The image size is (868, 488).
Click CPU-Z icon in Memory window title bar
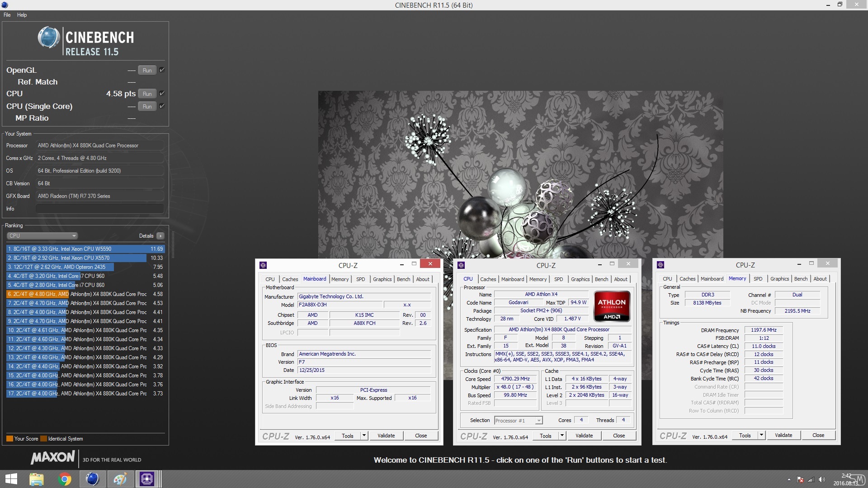pyautogui.click(x=660, y=265)
